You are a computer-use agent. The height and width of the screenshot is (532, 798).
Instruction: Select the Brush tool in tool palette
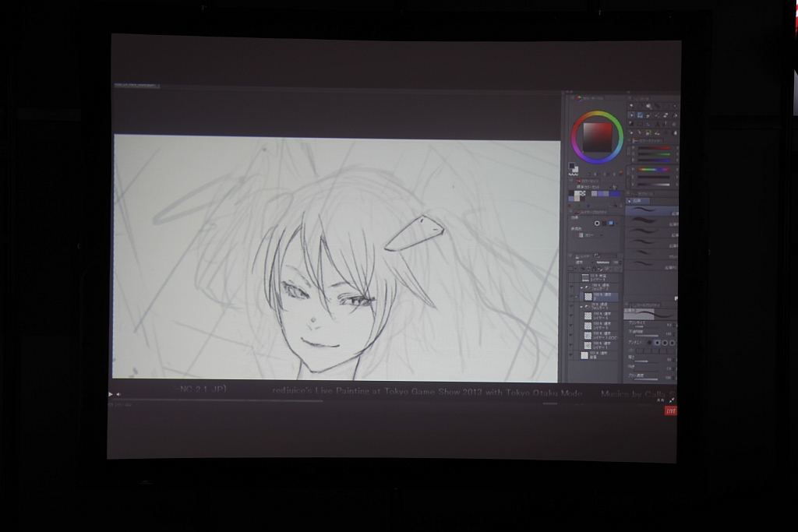(648, 115)
